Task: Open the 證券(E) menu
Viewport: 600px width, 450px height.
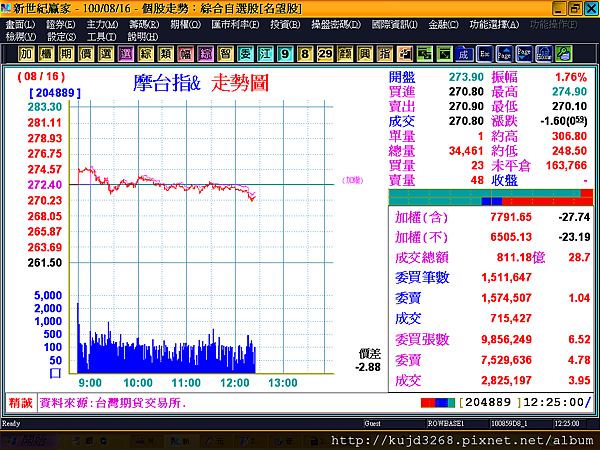Action: pyautogui.click(x=60, y=25)
